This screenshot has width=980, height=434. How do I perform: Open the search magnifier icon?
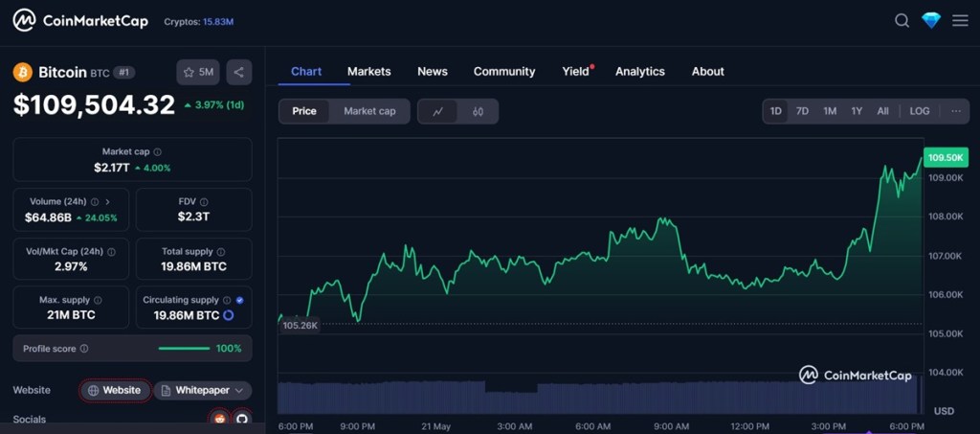point(902,21)
